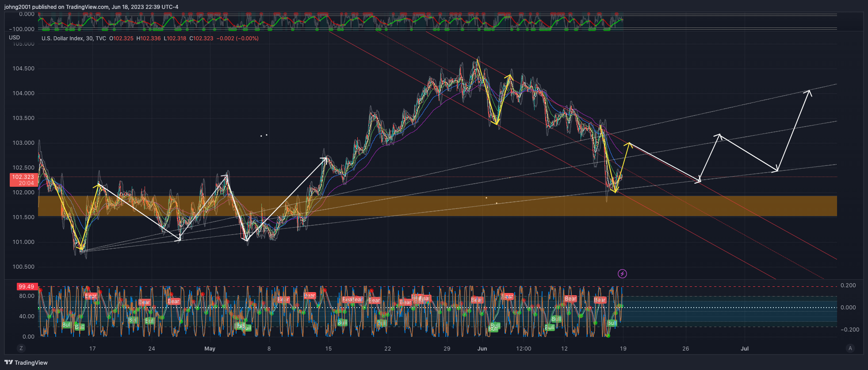Click the 22 date axis label
The height and width of the screenshot is (370, 868).
pos(388,349)
